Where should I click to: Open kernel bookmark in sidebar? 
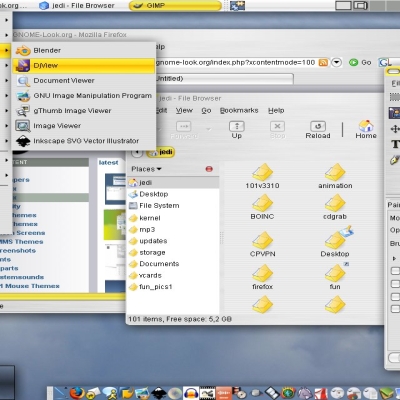click(173, 218)
